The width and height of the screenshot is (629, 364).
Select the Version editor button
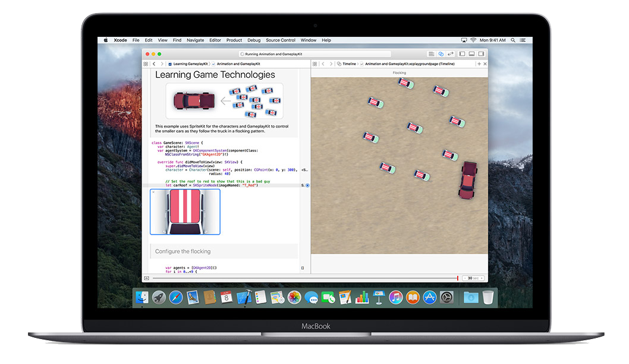[451, 53]
